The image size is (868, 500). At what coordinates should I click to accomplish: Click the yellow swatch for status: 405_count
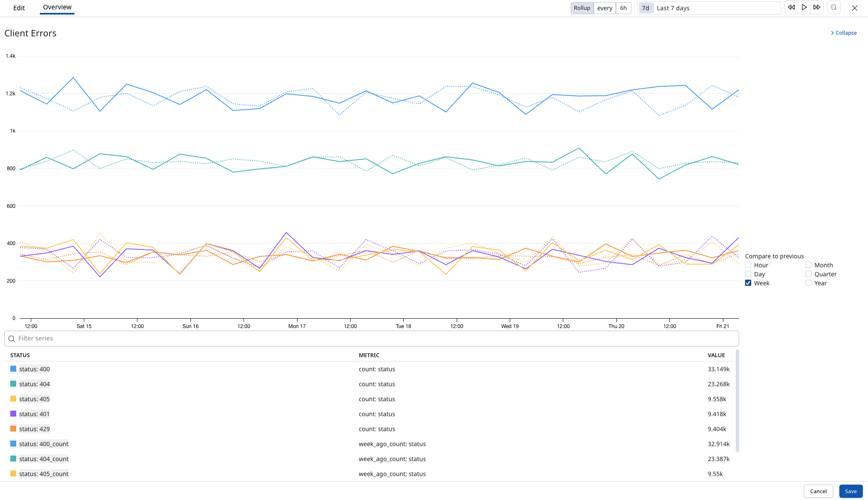coord(13,474)
